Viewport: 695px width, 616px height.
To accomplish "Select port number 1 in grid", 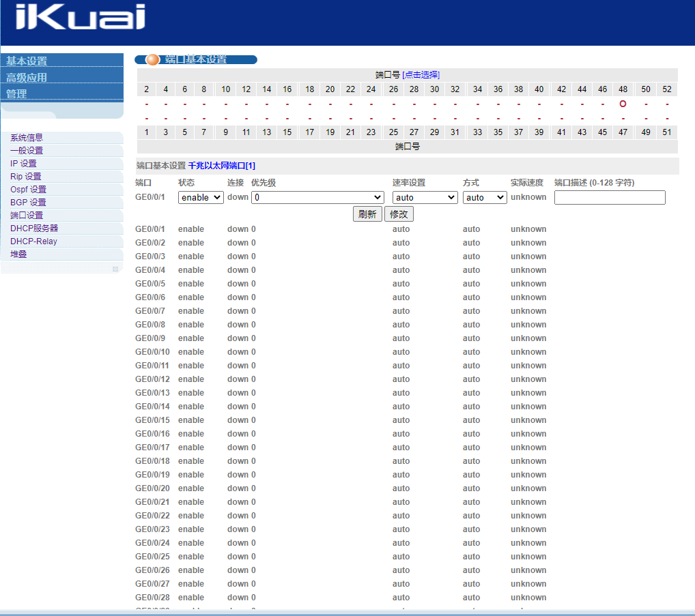I will pyautogui.click(x=147, y=132).
